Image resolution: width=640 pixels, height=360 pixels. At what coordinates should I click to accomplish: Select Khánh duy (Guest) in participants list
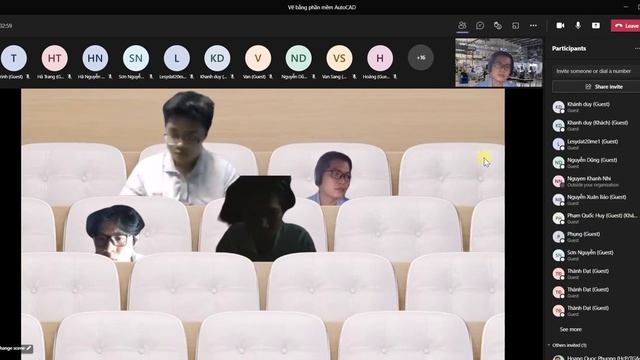tap(595, 107)
